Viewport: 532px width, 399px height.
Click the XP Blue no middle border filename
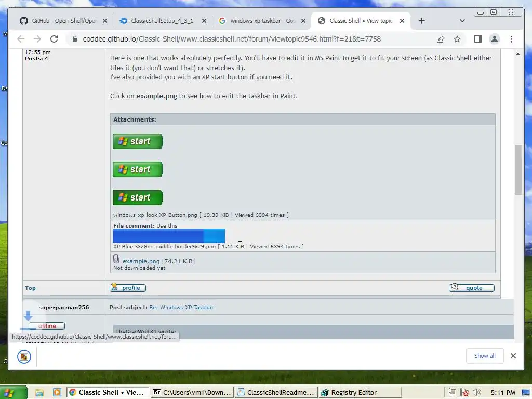coord(164,247)
